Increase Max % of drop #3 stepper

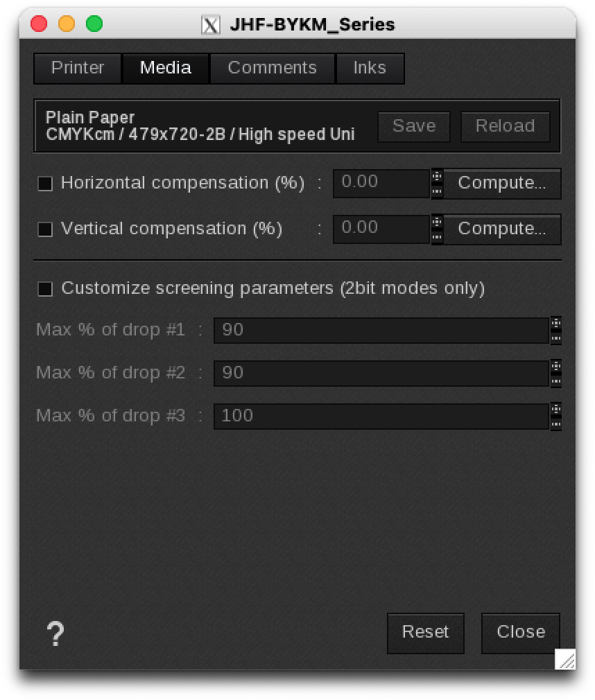click(555, 409)
